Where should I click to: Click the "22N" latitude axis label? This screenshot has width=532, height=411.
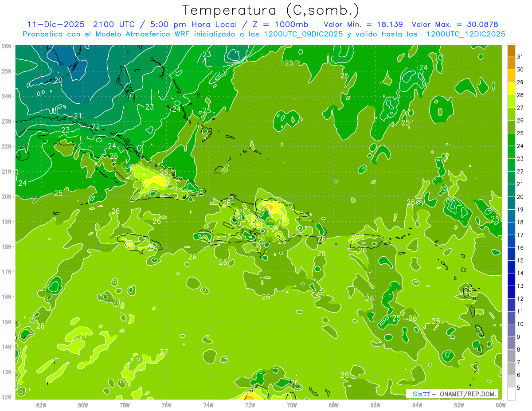7,146
